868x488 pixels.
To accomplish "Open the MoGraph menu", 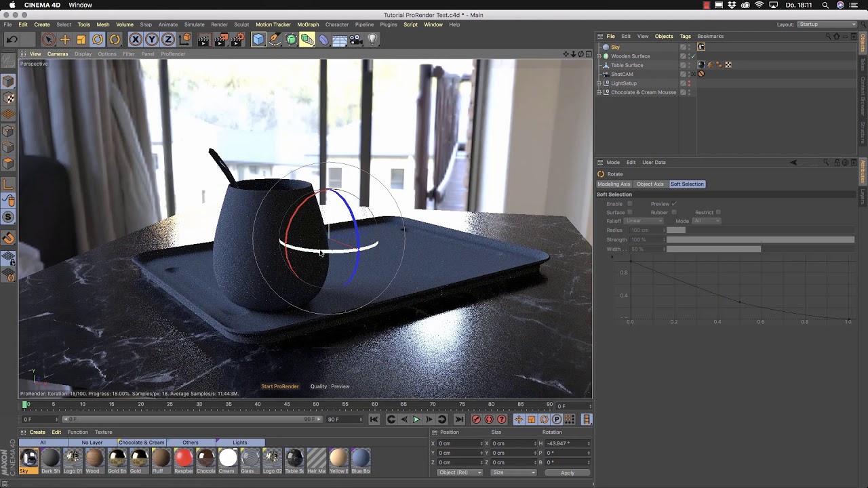I will [308, 24].
